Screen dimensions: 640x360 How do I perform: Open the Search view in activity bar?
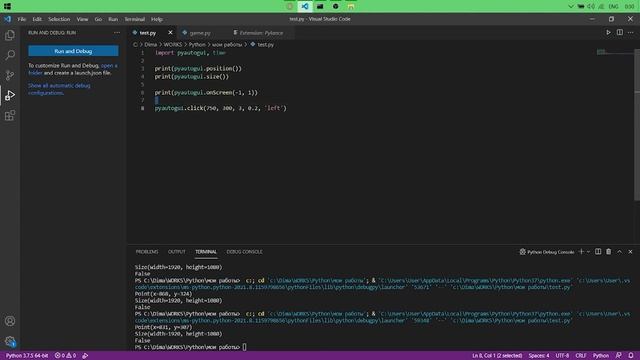pyautogui.click(x=10, y=55)
